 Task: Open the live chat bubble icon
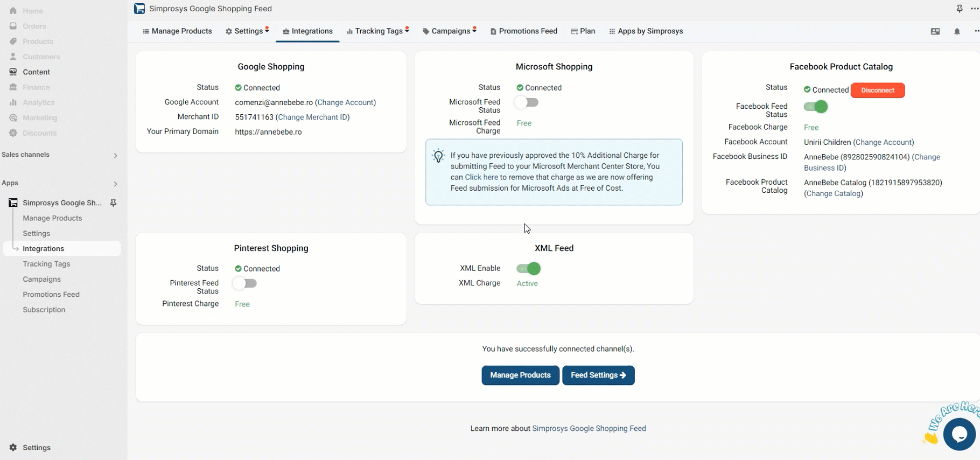pyautogui.click(x=959, y=434)
